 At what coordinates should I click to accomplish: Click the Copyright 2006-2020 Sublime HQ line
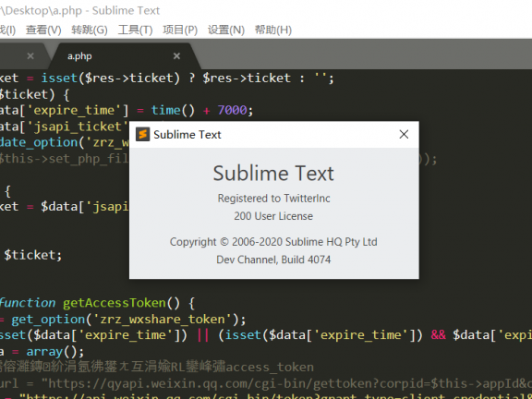[x=273, y=242]
